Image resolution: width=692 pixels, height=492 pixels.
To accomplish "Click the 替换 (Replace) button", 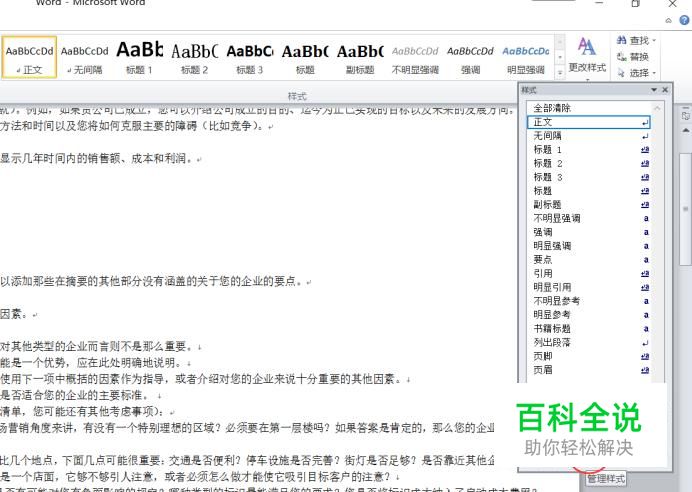I will tap(633, 56).
